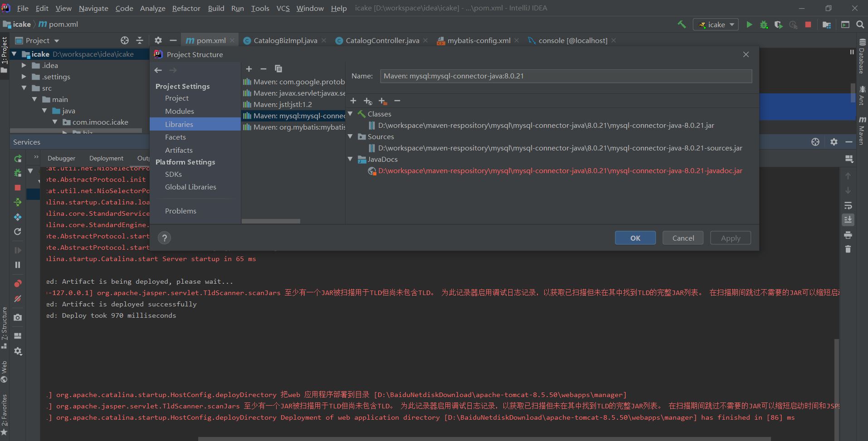Click the library list horizontal scrollbar
Viewport: 868px width, 441px height.
(271, 221)
